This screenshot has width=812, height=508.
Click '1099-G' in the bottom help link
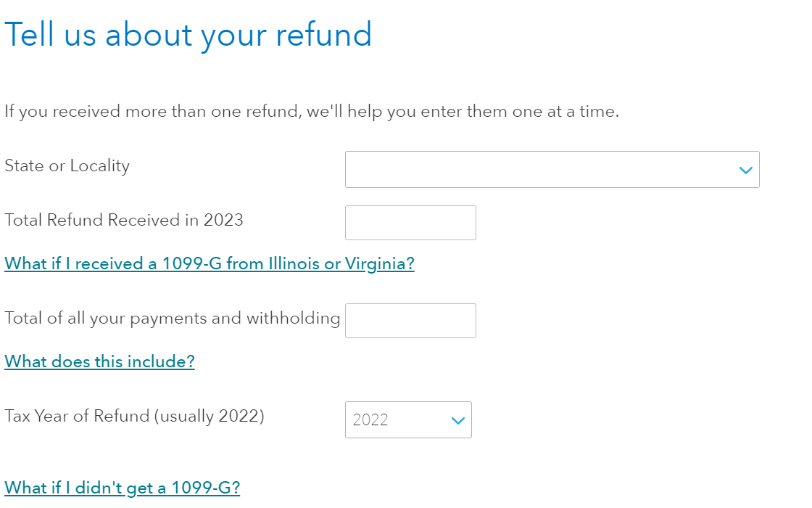coord(205,488)
